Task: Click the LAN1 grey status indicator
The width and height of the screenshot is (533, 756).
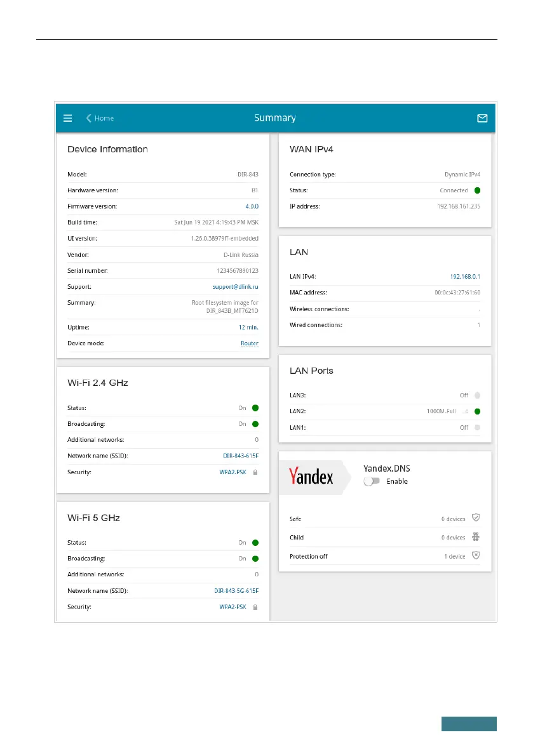Action: pos(477,427)
